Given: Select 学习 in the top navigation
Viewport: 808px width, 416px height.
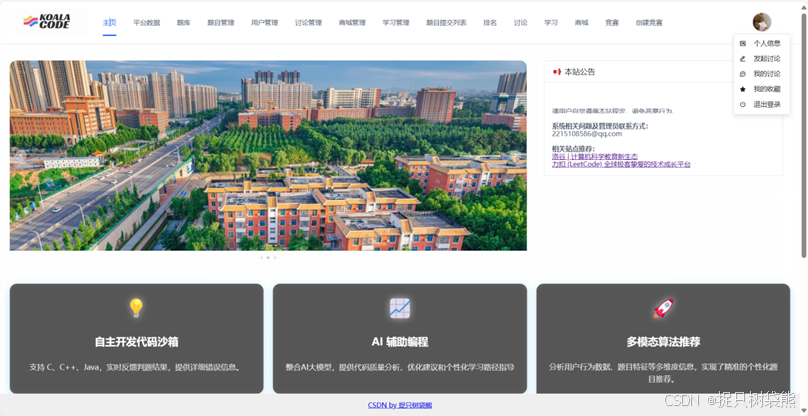Looking at the screenshot, I should click(x=551, y=23).
